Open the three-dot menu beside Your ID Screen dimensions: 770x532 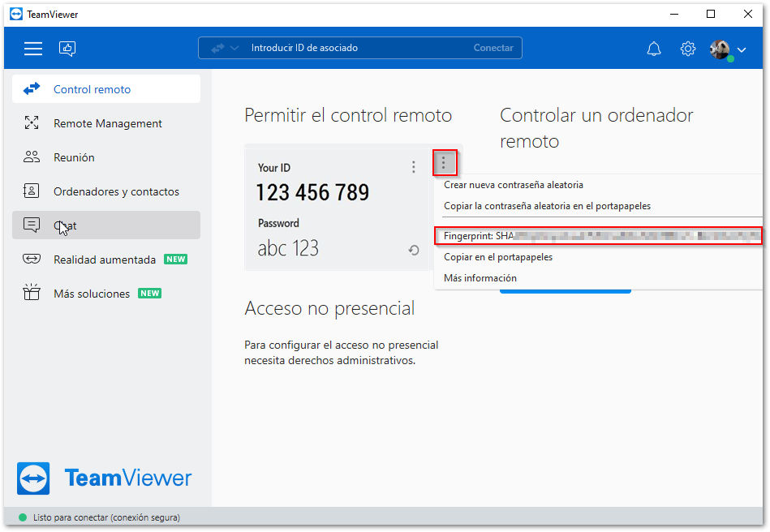[414, 167]
